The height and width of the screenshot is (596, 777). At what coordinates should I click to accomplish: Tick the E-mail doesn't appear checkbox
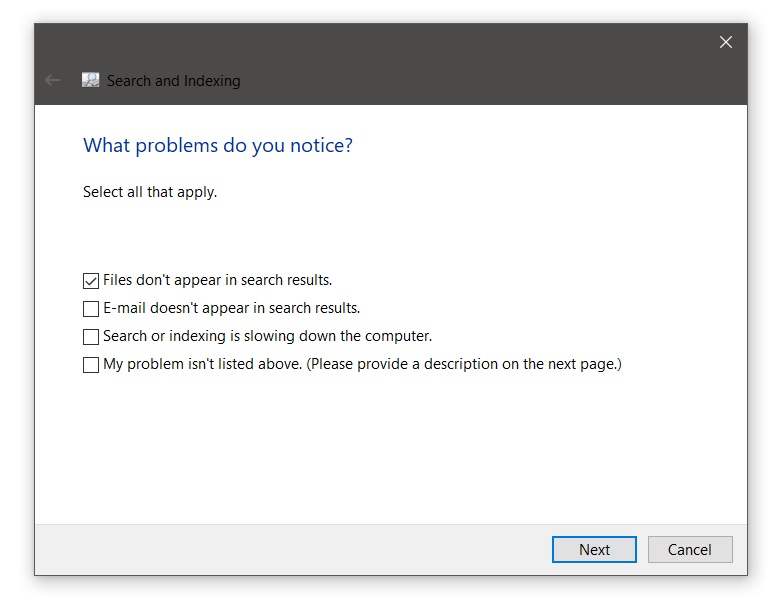coord(91,309)
